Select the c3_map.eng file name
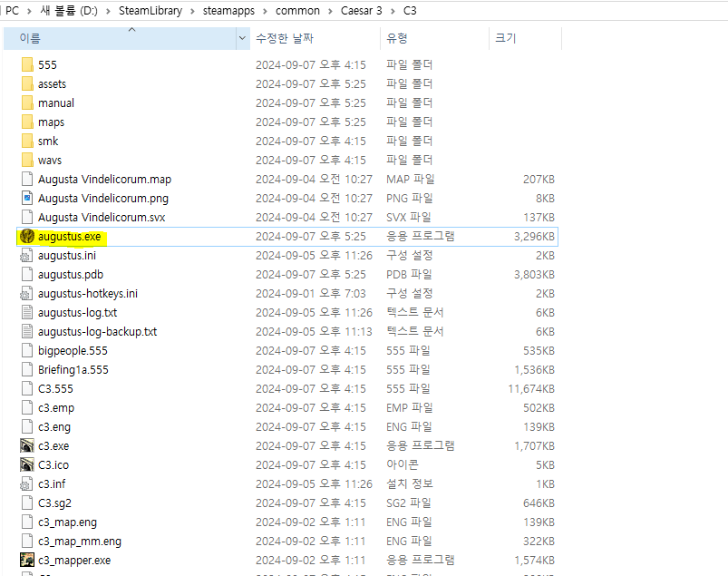The height and width of the screenshot is (576, 728). point(67,522)
